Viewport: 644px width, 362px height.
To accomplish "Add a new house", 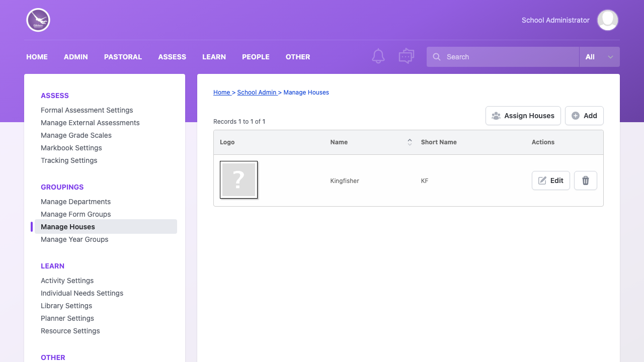I will tap(584, 116).
